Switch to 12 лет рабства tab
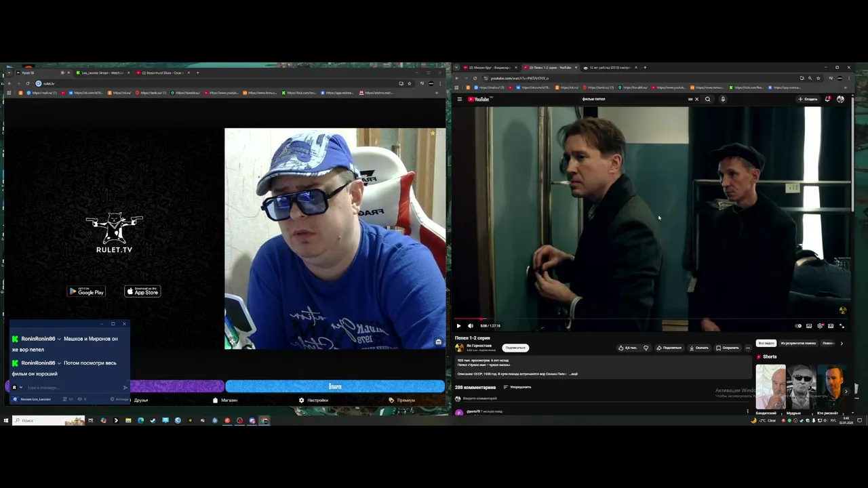 click(x=609, y=68)
